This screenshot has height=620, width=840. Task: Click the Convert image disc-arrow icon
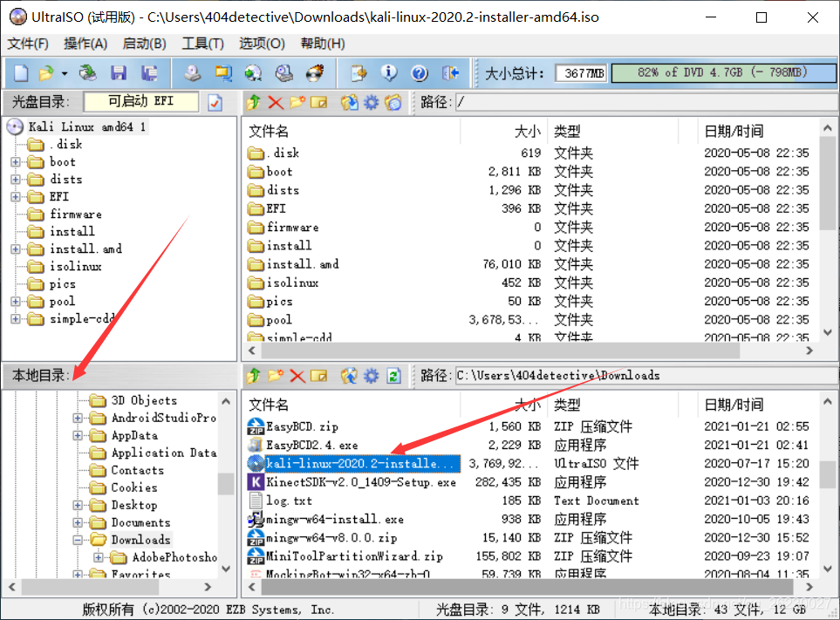coord(253,73)
